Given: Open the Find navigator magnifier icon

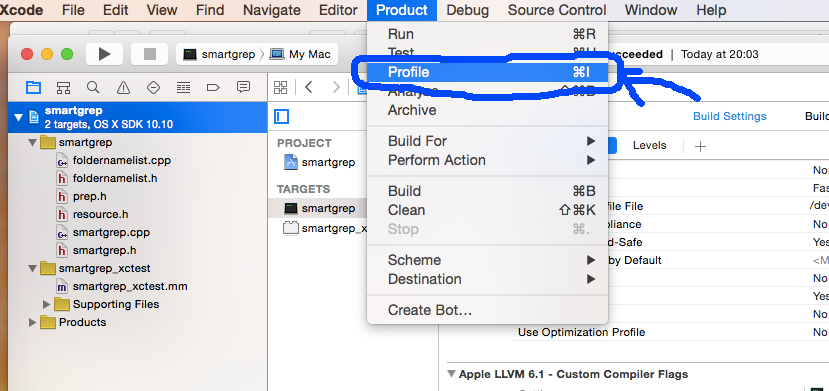Looking at the screenshot, I should coord(93,88).
